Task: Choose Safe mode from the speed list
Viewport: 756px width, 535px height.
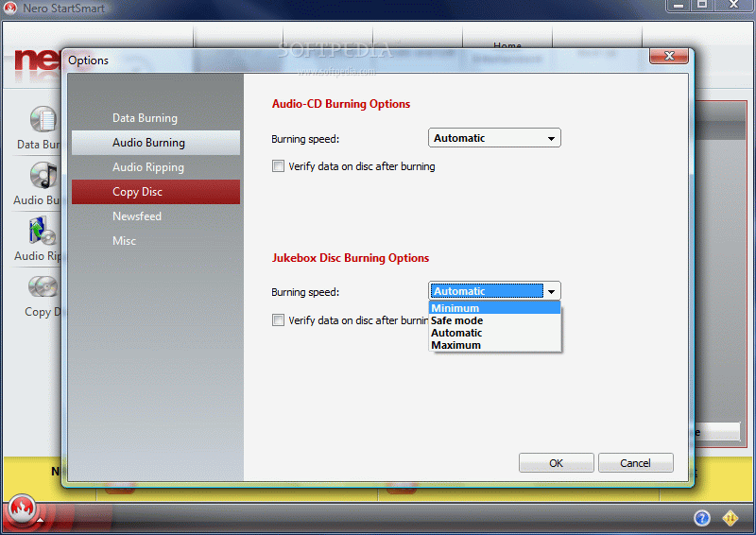Action: coord(494,320)
